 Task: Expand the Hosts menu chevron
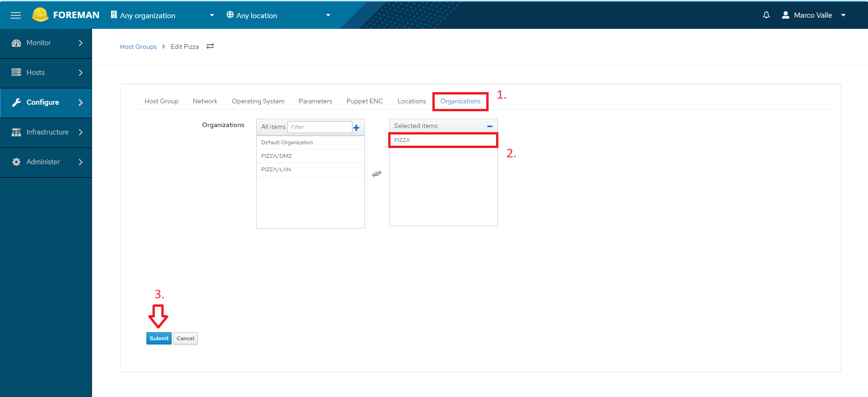tap(80, 73)
